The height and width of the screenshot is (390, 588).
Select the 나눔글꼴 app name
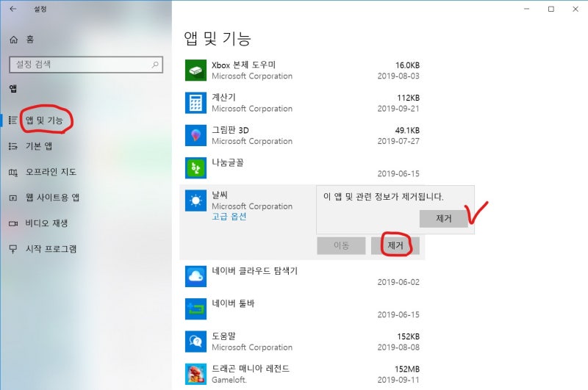pyautogui.click(x=228, y=162)
